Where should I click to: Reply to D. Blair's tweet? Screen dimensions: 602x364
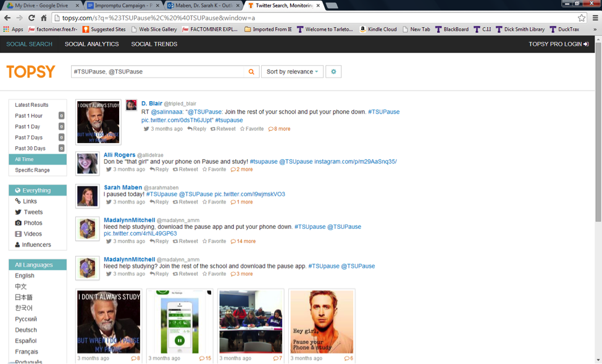click(x=196, y=129)
